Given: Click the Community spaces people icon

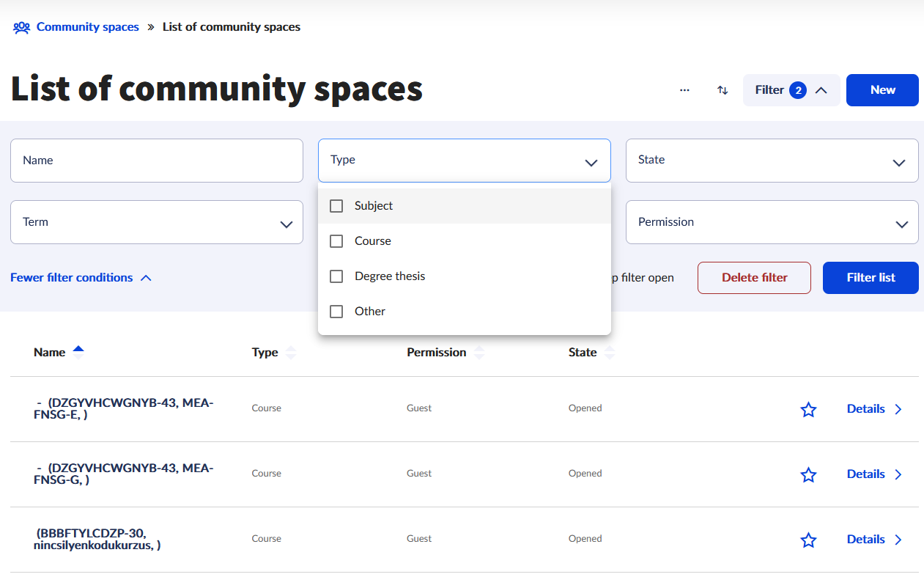Looking at the screenshot, I should [x=21, y=28].
